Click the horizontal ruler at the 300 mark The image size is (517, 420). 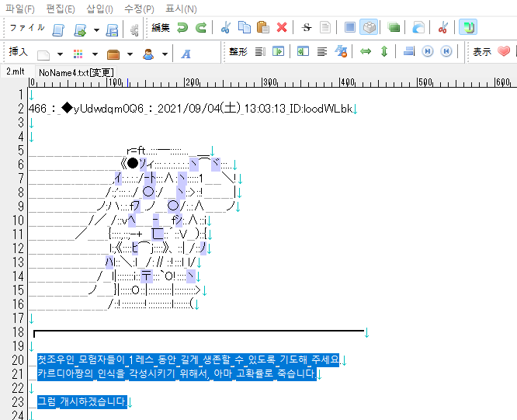(263, 83)
